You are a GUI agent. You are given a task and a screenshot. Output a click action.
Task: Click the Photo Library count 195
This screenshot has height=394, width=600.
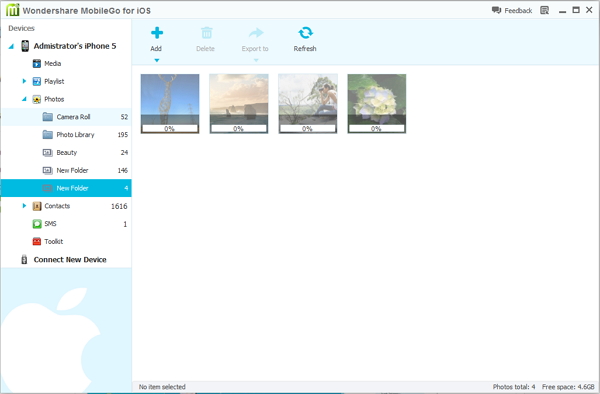click(123, 135)
